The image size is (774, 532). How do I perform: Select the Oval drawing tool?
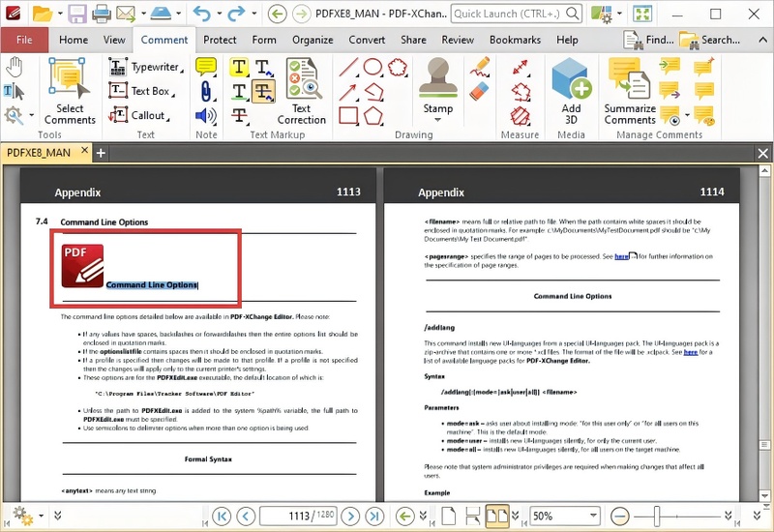372,67
